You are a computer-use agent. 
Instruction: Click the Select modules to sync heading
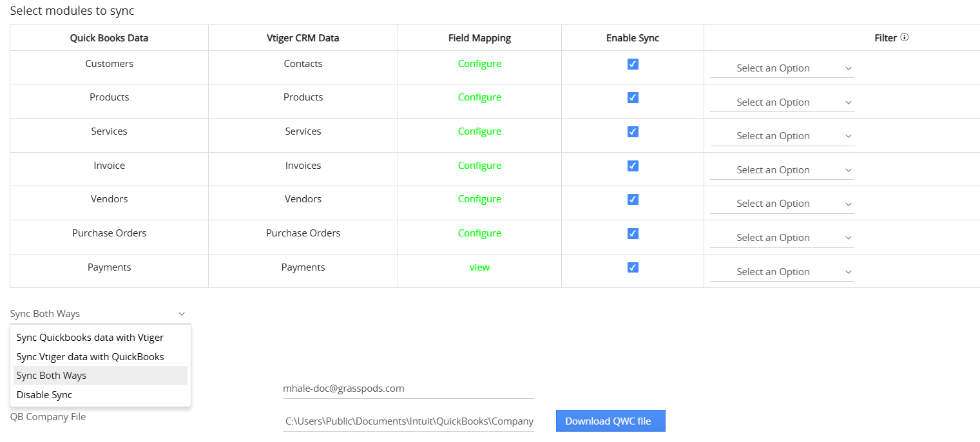[x=72, y=11]
